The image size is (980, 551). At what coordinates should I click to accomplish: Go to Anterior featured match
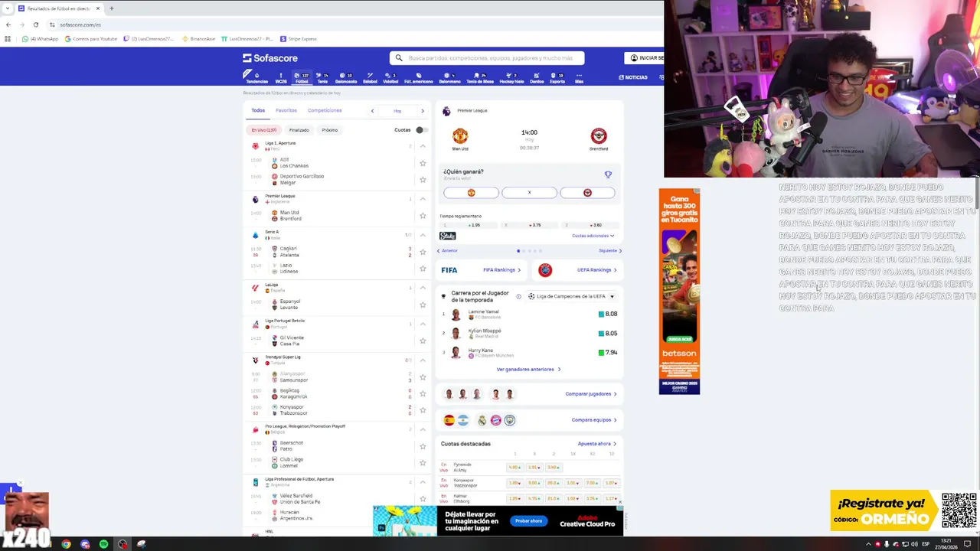point(447,251)
